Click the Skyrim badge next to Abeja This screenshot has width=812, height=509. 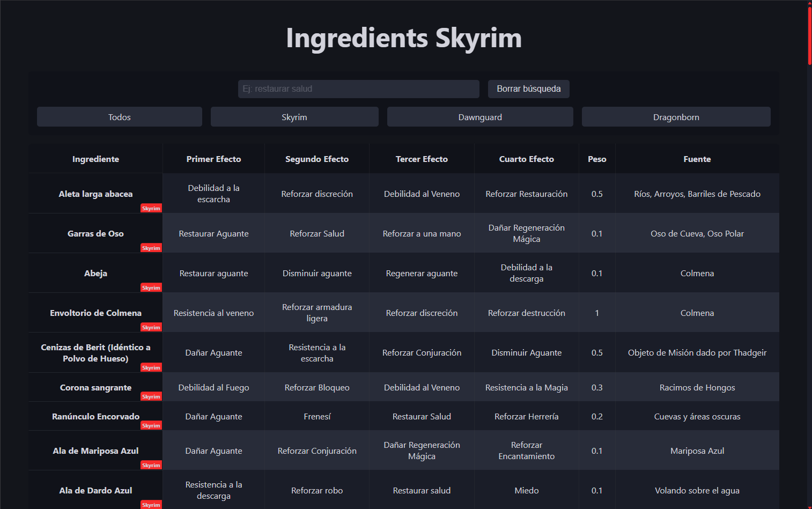pos(151,287)
